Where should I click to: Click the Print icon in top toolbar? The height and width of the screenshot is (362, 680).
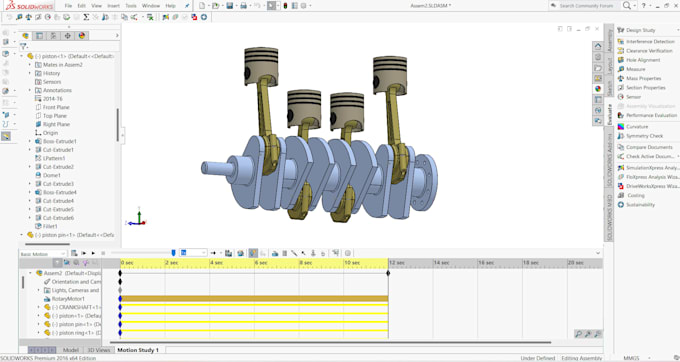(x=244, y=6)
